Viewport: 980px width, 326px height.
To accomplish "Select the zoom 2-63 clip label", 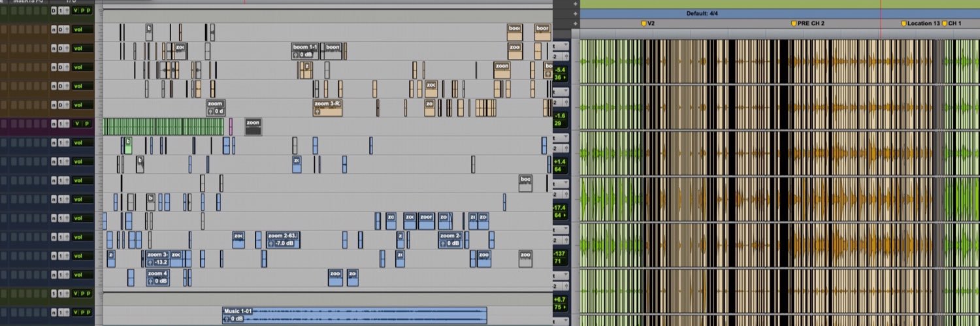I will point(283,236).
